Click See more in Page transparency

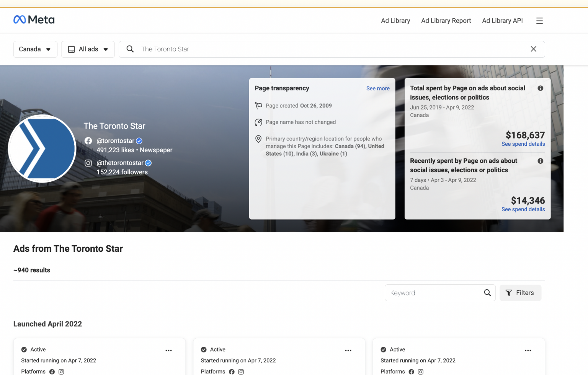[x=378, y=88]
